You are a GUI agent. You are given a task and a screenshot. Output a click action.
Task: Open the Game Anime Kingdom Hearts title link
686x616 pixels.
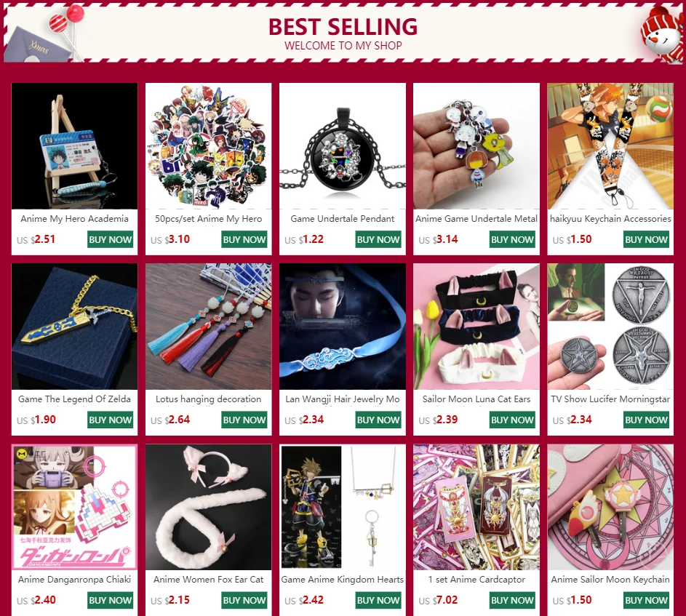(343, 579)
